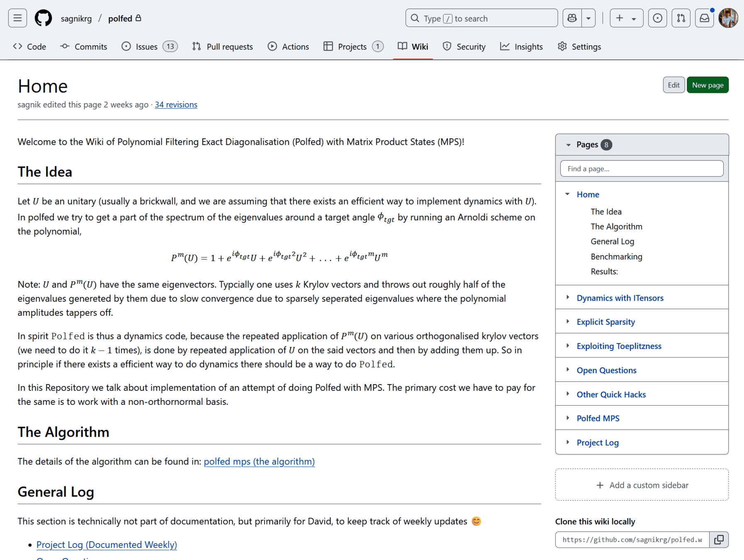The height and width of the screenshot is (560, 744).
Task: Click the Find a page field
Action: point(642,169)
